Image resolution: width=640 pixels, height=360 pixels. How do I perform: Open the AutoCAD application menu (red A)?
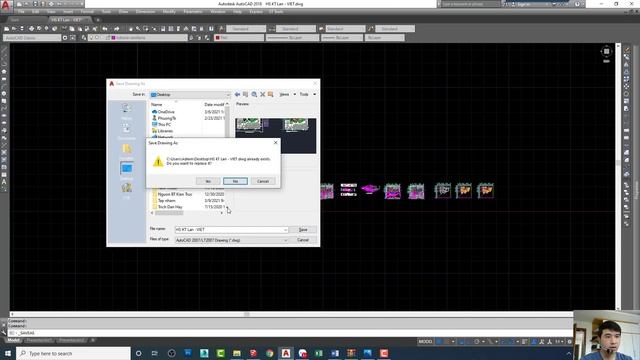pyautogui.click(x=5, y=6)
